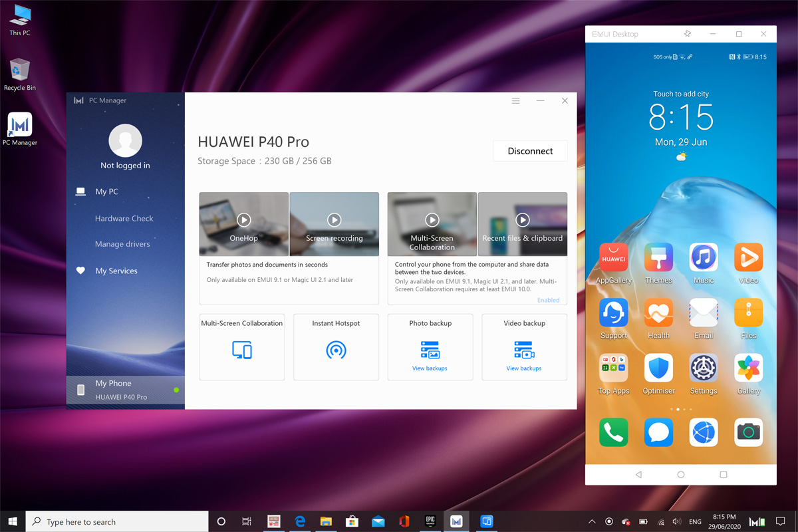798x532 pixels.
Task: Open the Music app on the phone
Action: [x=704, y=257]
